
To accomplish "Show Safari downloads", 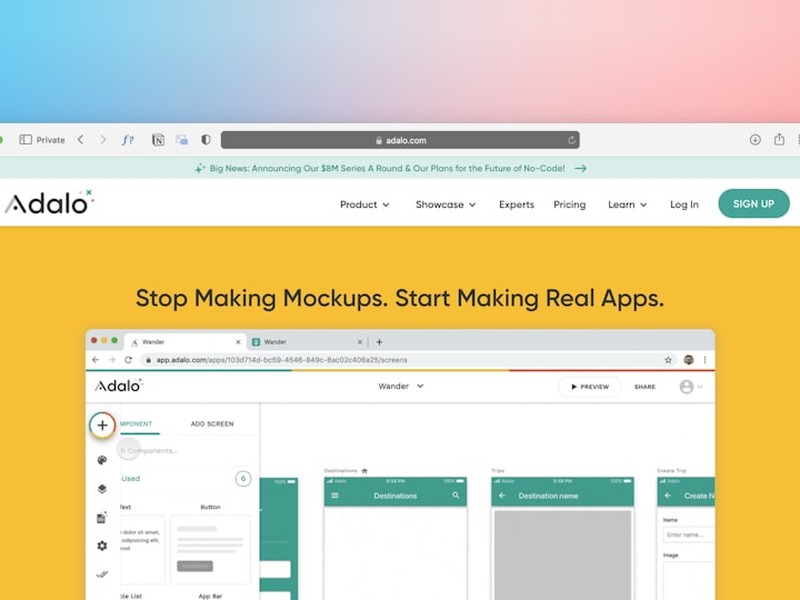I will pos(755,140).
